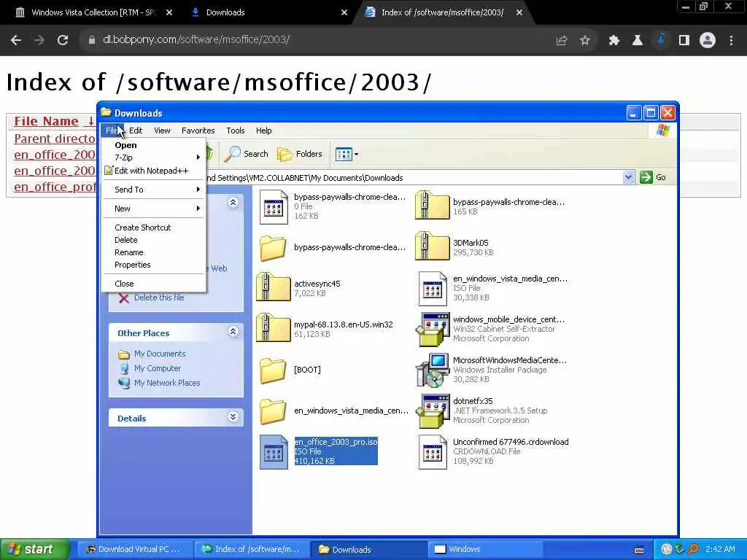Bookmark this page with the star icon

tap(585, 41)
